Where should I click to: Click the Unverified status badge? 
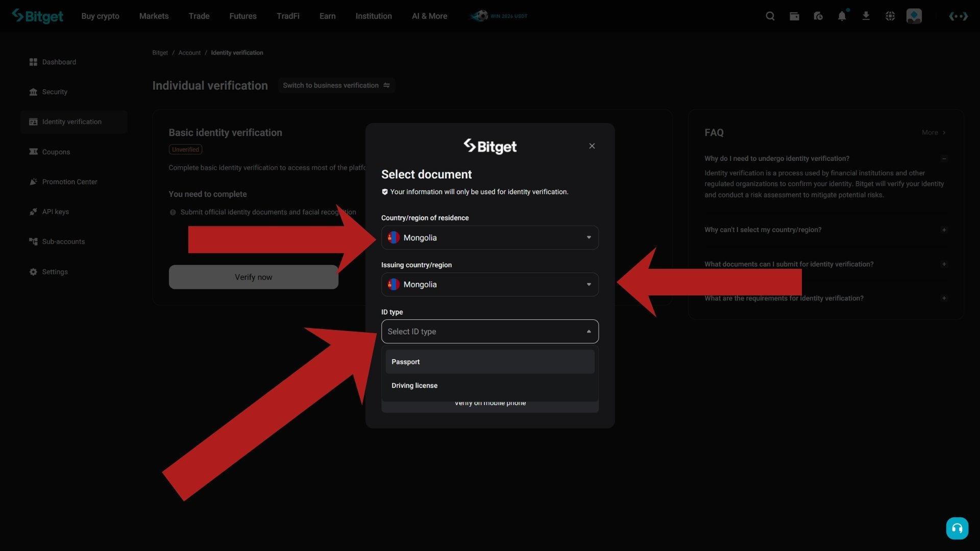pyautogui.click(x=185, y=149)
